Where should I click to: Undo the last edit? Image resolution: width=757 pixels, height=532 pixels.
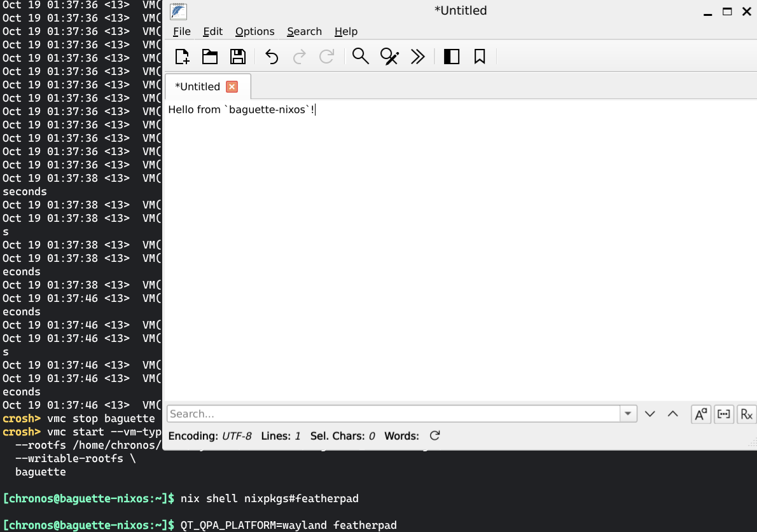pos(271,57)
